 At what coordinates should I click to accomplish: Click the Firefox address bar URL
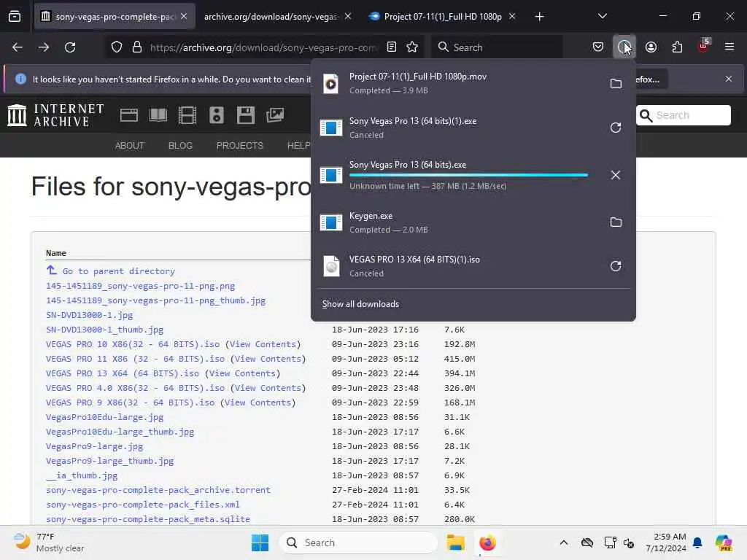[263, 47]
